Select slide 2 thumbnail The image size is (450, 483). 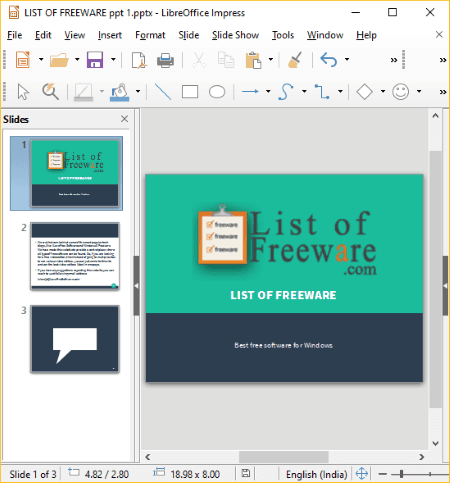pyautogui.click(x=75, y=256)
